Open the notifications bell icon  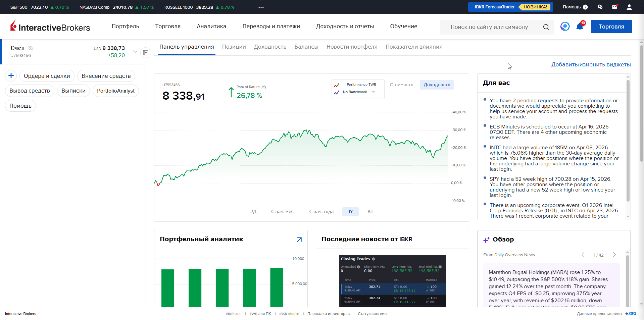point(580,26)
